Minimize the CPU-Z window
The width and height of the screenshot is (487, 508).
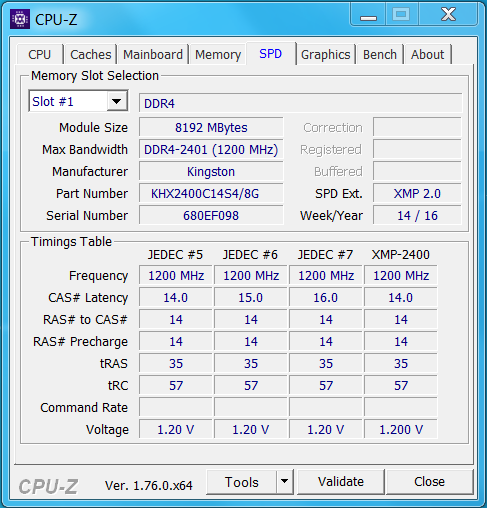click(368, 15)
